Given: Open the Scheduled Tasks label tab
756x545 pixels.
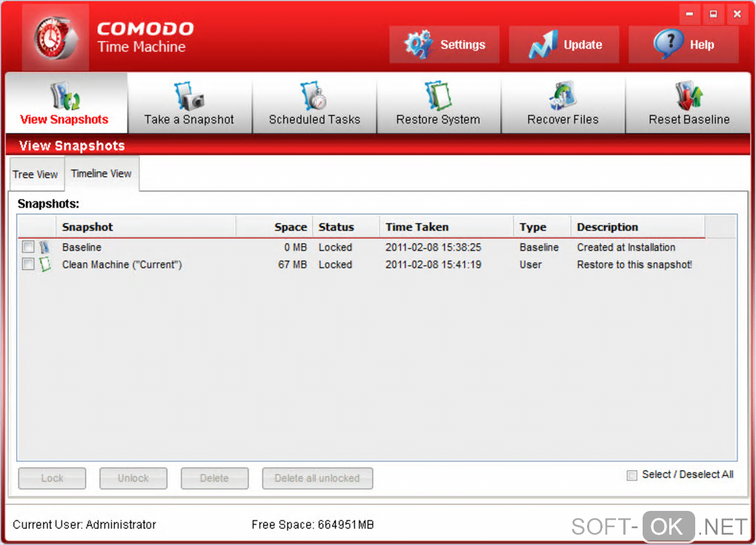Looking at the screenshot, I should click(314, 119).
